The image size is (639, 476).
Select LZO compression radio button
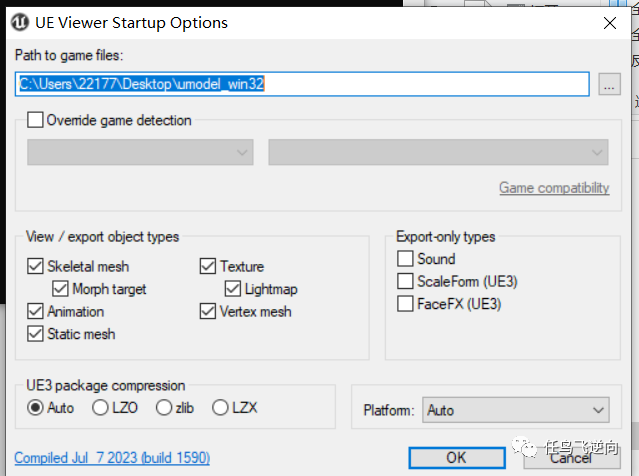(100, 408)
